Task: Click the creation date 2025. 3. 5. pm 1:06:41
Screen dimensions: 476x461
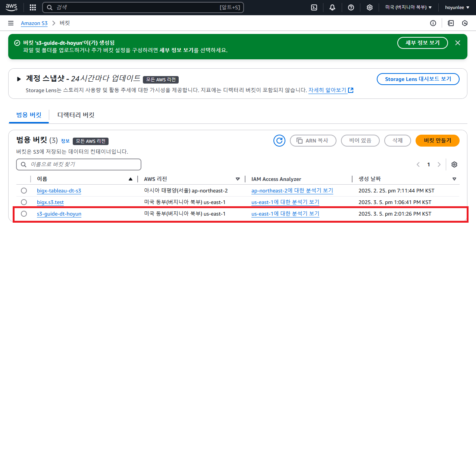Action: 395,202
